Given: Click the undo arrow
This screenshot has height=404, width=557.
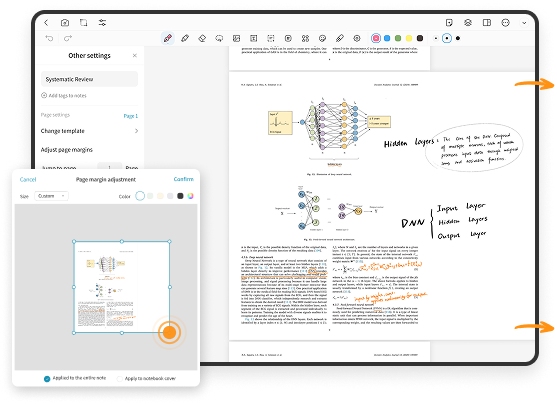Looking at the screenshot, I should point(49,38).
